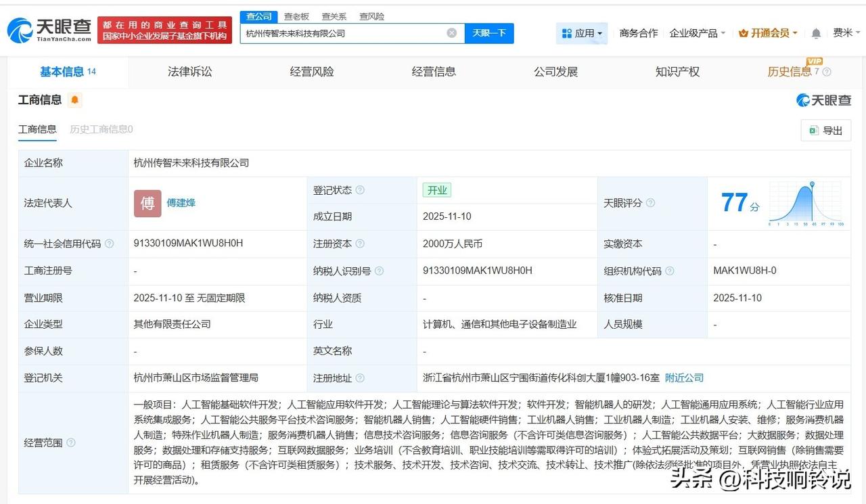Click the VIP badge on 历史信息 tab

coord(814,61)
